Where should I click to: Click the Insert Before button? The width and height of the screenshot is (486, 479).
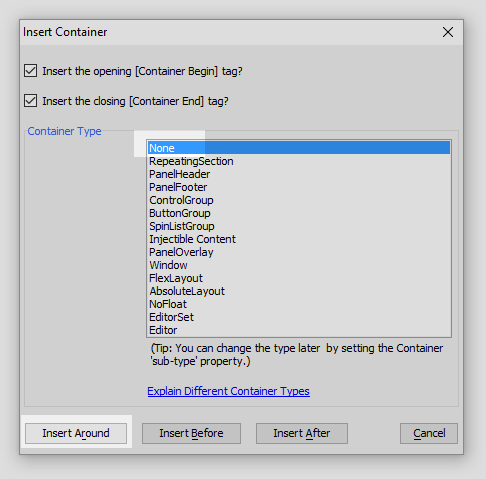[x=191, y=433]
